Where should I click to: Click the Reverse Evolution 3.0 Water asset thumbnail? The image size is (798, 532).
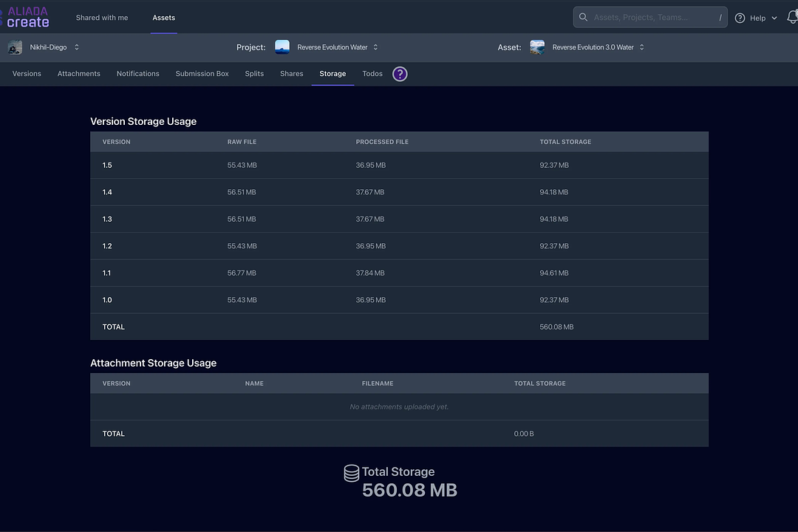click(x=537, y=47)
